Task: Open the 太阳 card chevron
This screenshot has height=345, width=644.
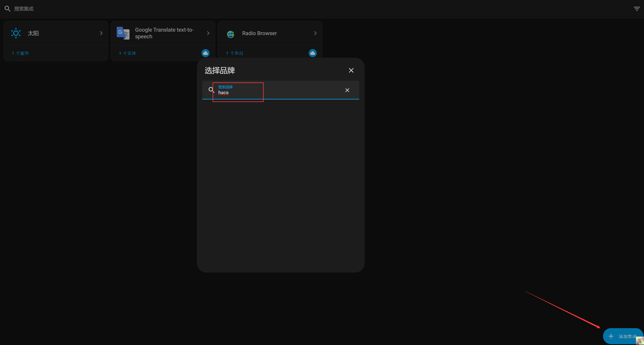Action: pos(101,33)
